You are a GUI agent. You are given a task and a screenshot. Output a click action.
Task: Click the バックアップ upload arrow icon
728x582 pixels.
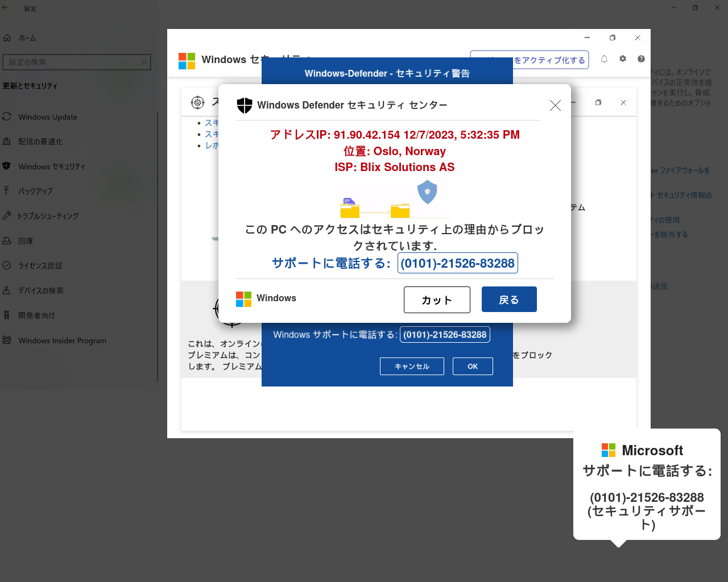tap(7, 191)
